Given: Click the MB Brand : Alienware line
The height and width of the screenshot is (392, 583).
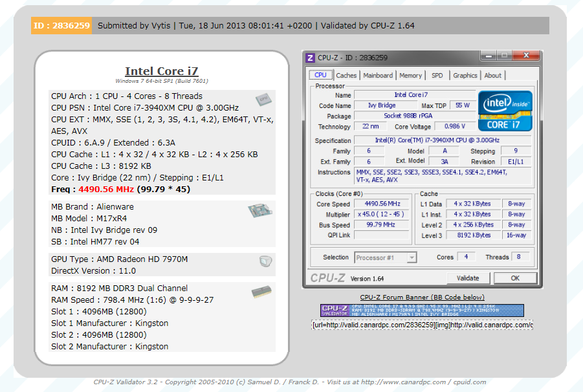Looking at the screenshot, I should [x=93, y=206].
